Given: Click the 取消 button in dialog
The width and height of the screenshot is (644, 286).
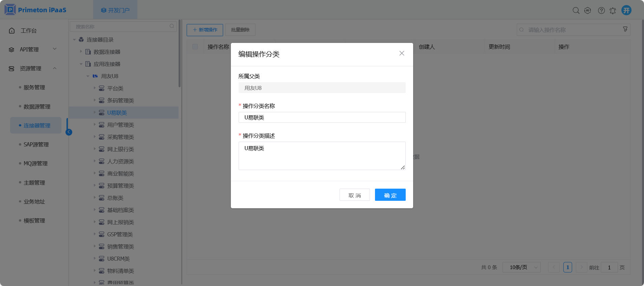Looking at the screenshot, I should coord(355,195).
